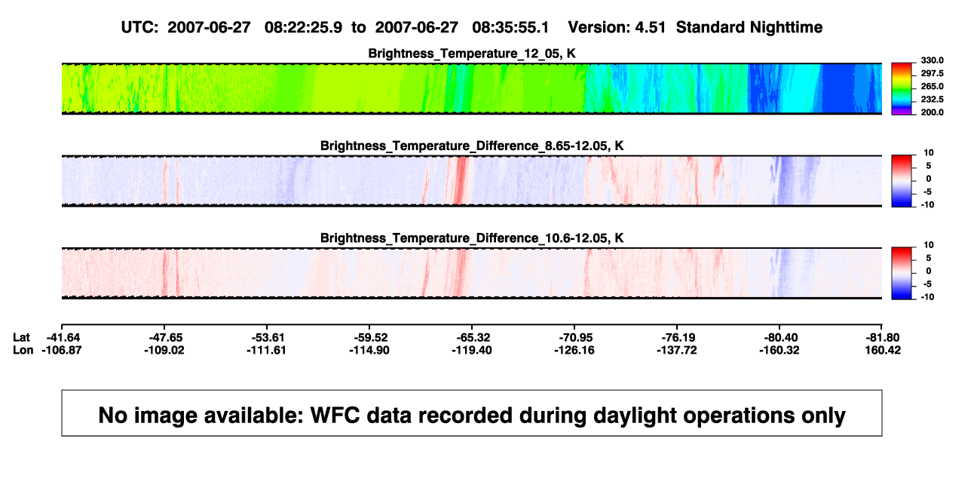Screen dimensions: 980x503
Task: Click colorbar value 297.5
Action: click(932, 74)
